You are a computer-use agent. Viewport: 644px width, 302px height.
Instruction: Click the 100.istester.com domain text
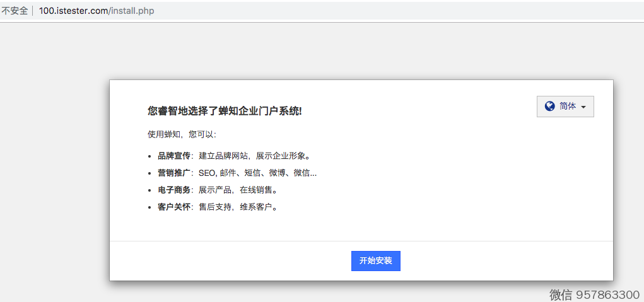coord(71,11)
